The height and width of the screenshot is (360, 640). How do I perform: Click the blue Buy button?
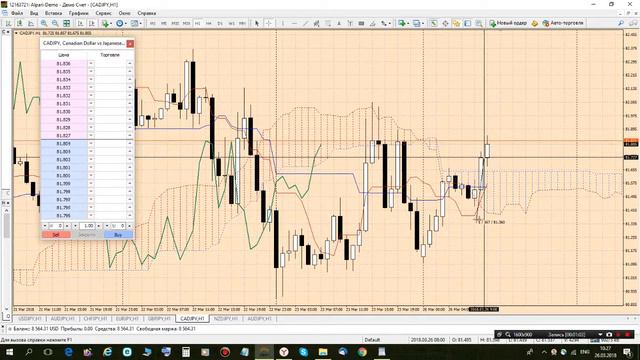(118, 235)
